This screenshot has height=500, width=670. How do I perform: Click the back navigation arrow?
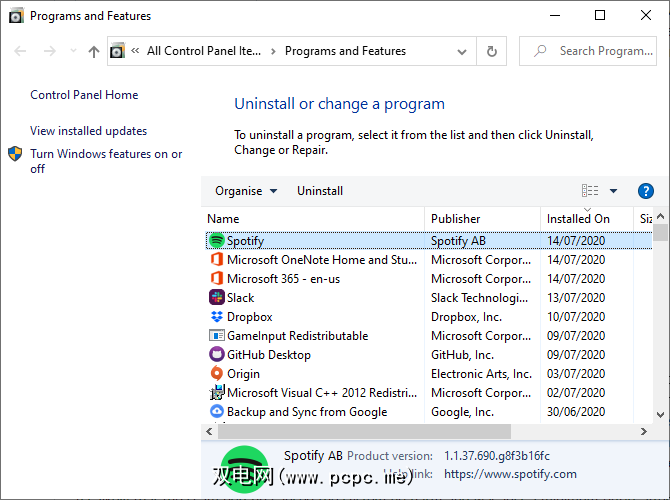click(x=20, y=51)
